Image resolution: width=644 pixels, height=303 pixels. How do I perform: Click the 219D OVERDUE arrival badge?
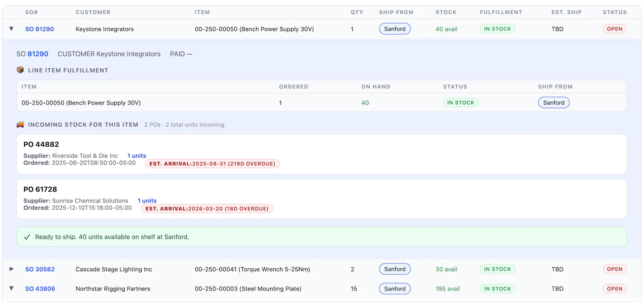click(213, 164)
